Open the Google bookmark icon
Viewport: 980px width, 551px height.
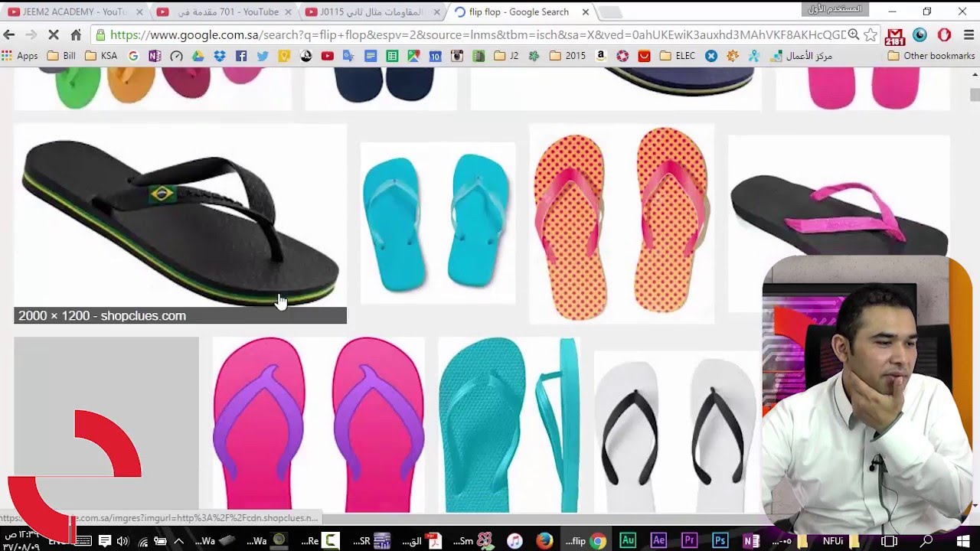click(x=133, y=56)
